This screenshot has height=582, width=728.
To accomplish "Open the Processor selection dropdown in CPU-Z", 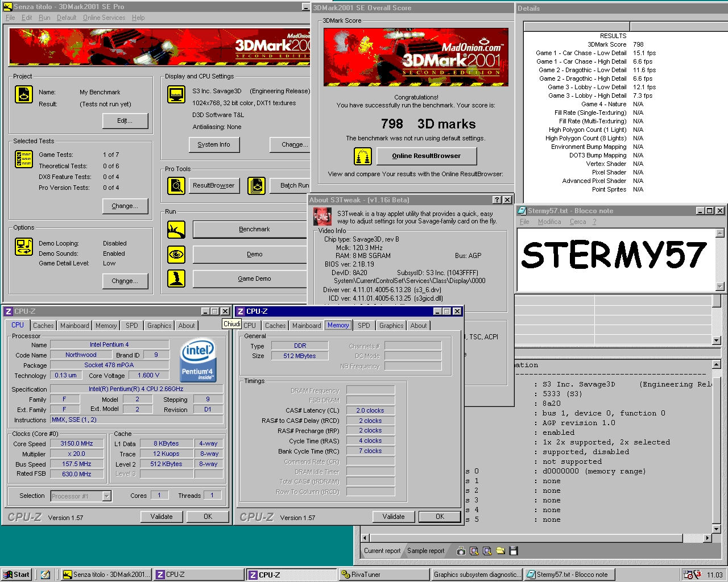I will click(x=106, y=496).
